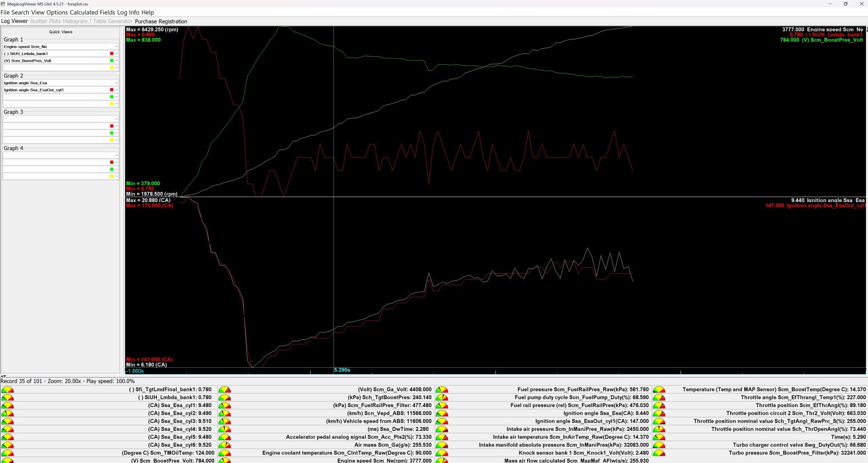Open the Scm_BoostPres_Volt field selector in Graph 1
This screenshot has height=463, width=868.
116,61
